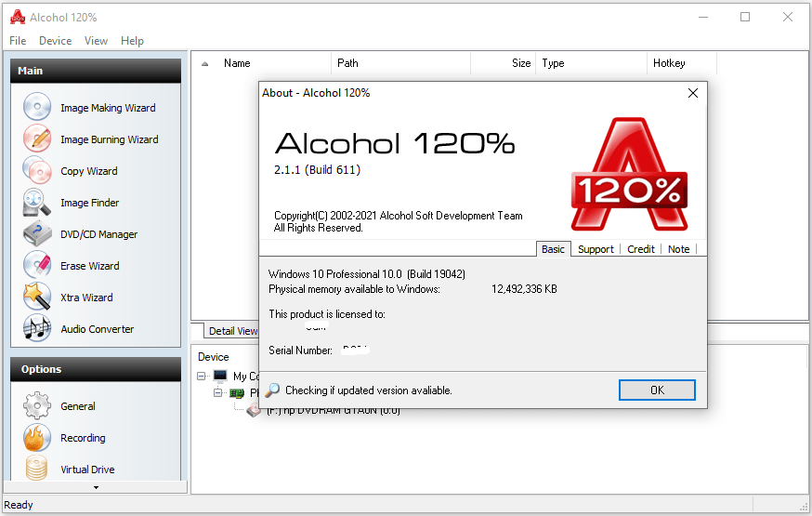Click the Image Burning Wizard label
Image resolution: width=812 pixels, height=516 pixels.
tap(110, 139)
